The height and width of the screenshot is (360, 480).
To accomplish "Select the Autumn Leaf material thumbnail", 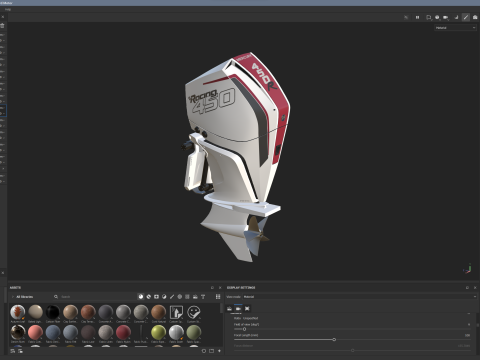I will 18,312.
